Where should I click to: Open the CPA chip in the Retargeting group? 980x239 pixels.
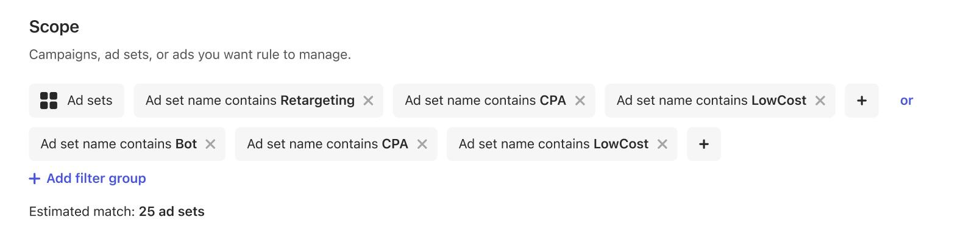(485, 101)
